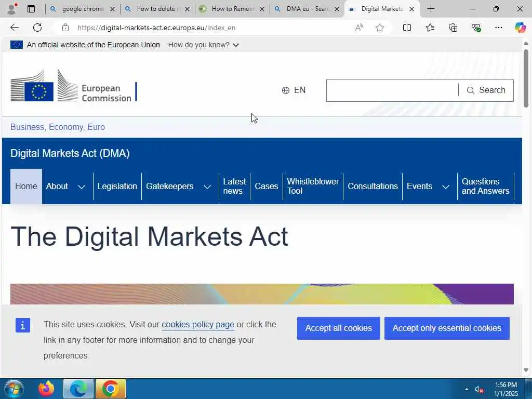The image size is (532, 399).
Task: Close the 'How to Remove' tab
Action: pyautogui.click(x=262, y=9)
